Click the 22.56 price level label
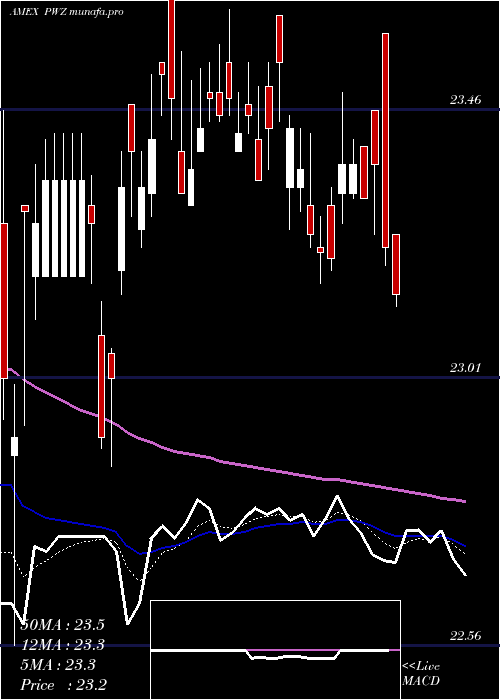Screen dimensions: 500x700 (466, 636)
